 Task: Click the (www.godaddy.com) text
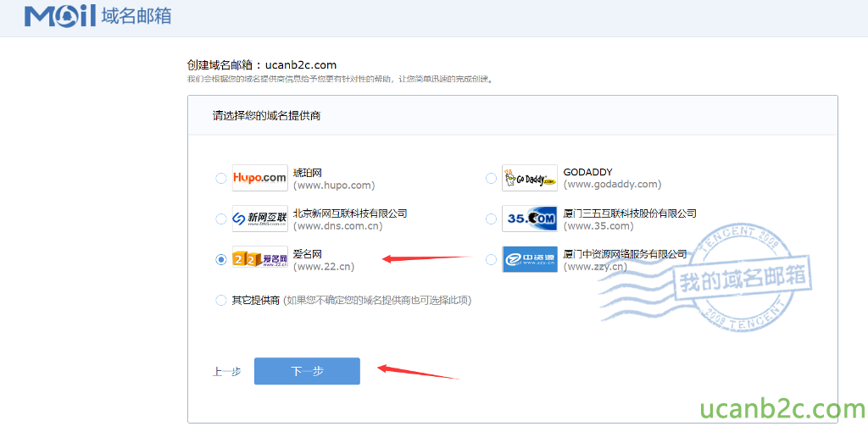pos(612,184)
